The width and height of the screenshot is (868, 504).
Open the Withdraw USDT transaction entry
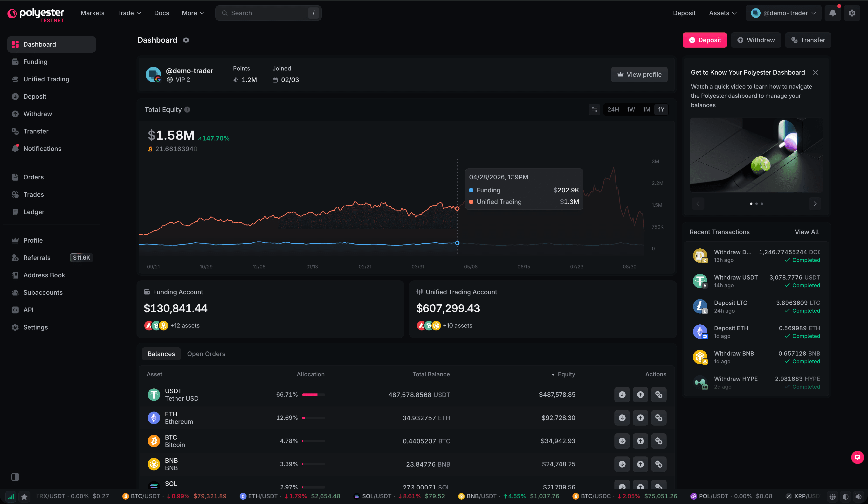coord(756,281)
